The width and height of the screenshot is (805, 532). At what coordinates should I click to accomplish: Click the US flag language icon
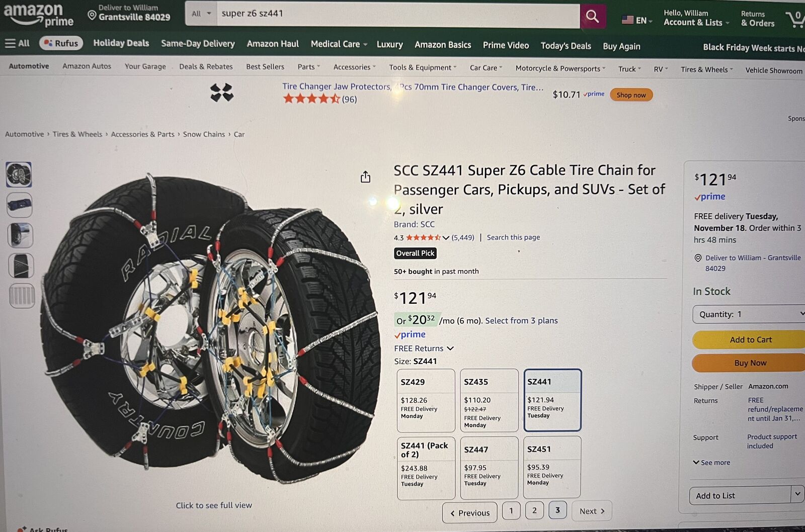point(627,20)
